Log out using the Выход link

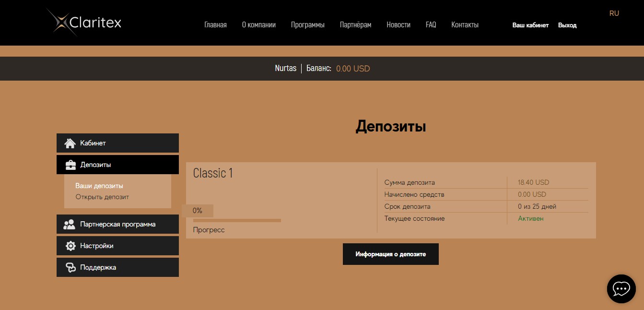[x=567, y=25]
